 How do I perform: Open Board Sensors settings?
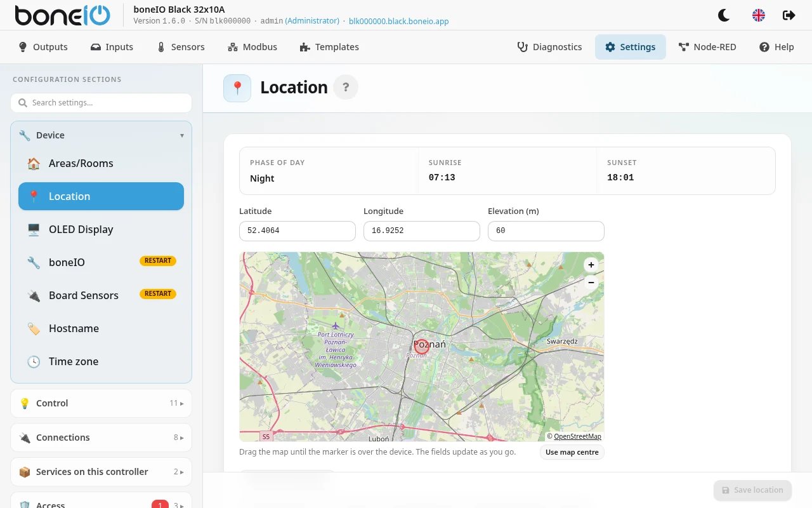click(x=101, y=295)
